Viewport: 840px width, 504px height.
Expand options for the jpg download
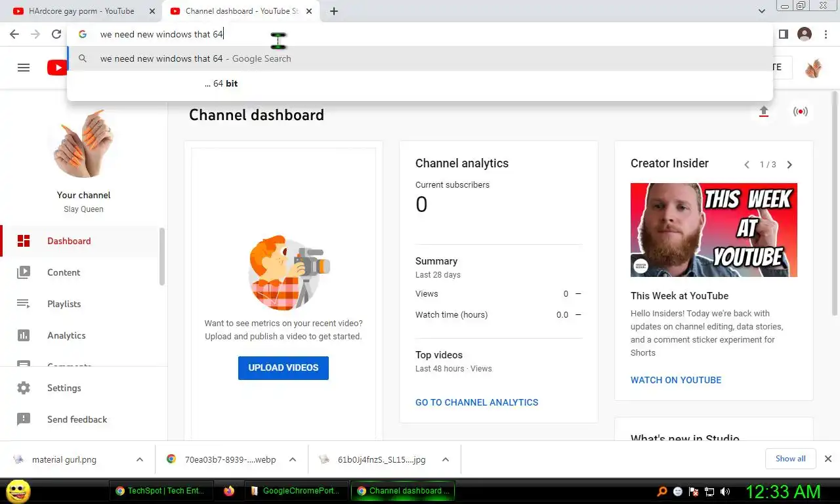pyautogui.click(x=446, y=459)
